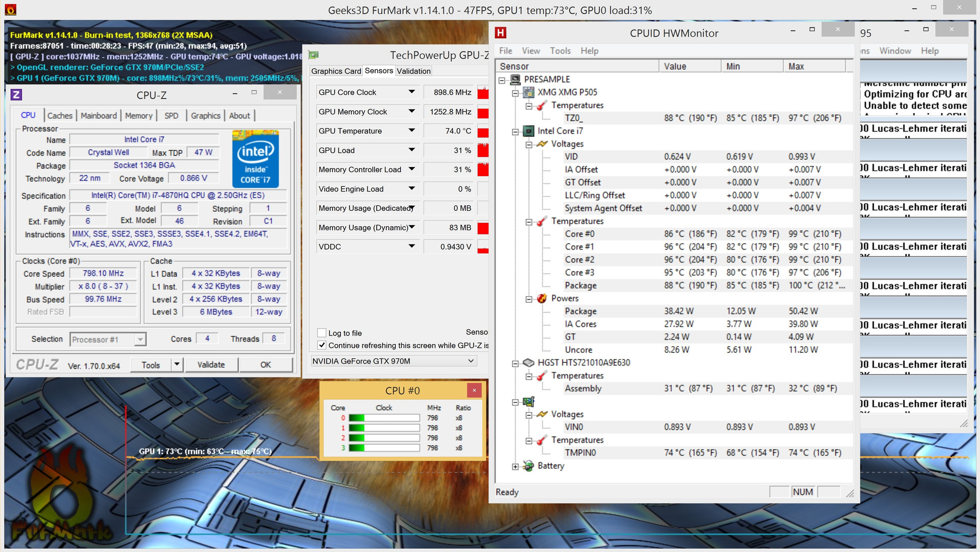Image resolution: width=980 pixels, height=552 pixels.
Task: Click the Validate button in CPU-Z
Action: pyautogui.click(x=211, y=365)
